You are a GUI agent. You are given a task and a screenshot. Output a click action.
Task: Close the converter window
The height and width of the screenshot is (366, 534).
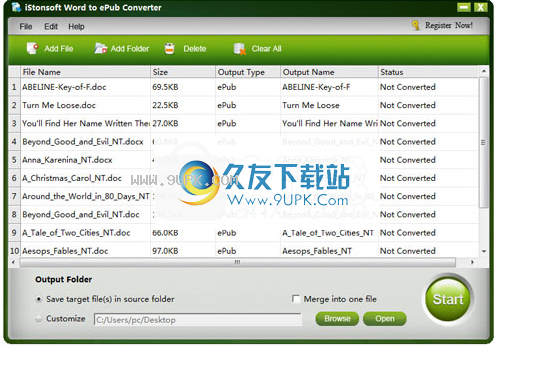(481, 7)
